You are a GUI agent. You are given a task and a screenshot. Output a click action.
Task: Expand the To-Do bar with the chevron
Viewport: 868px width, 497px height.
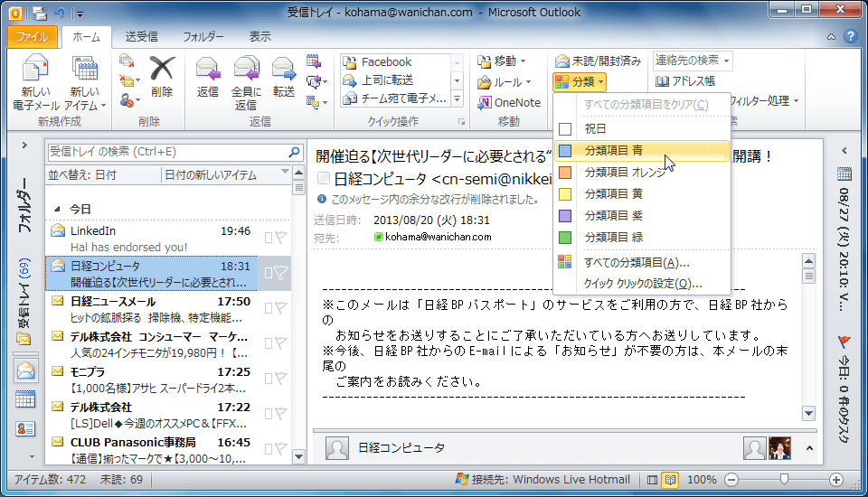tap(844, 151)
